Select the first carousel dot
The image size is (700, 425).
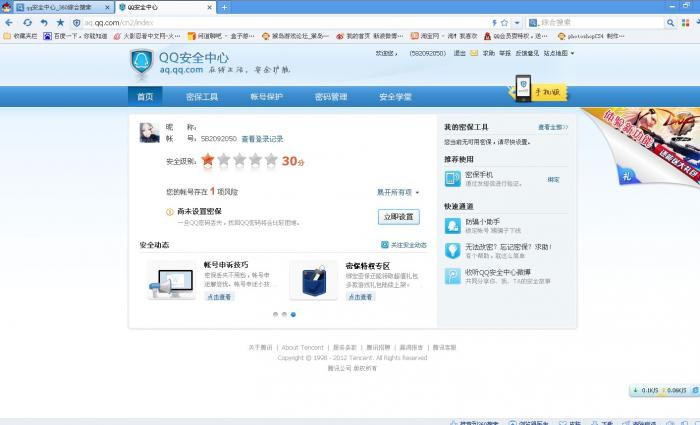click(x=275, y=315)
